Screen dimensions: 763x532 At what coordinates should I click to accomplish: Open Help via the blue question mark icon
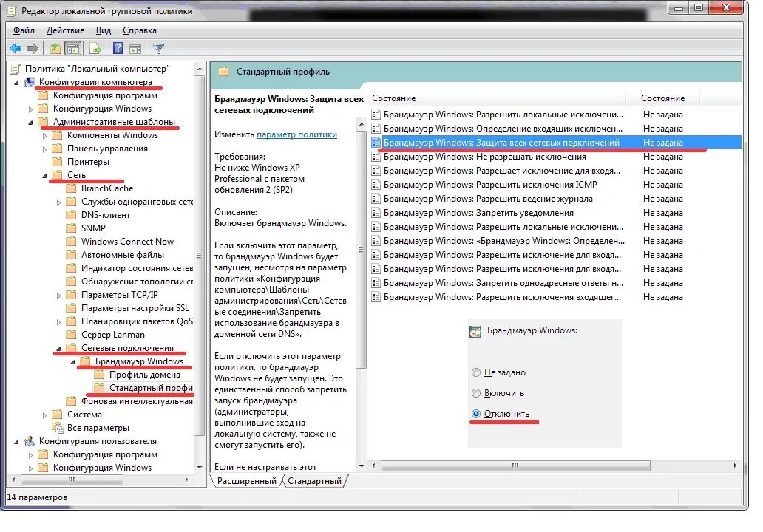118,48
